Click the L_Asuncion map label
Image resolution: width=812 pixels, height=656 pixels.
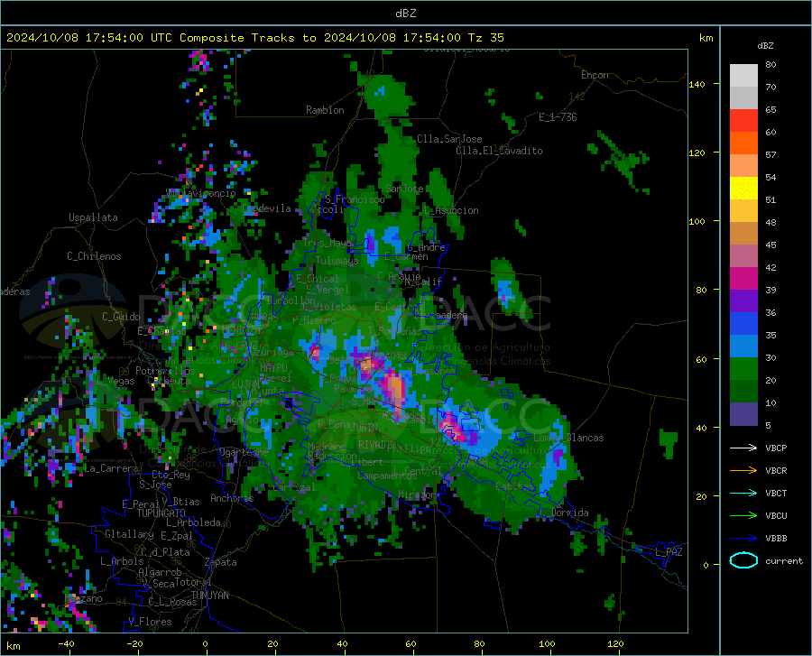point(451,210)
